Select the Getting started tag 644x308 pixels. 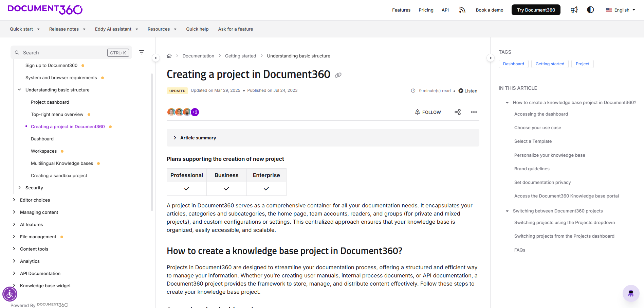(x=550, y=64)
